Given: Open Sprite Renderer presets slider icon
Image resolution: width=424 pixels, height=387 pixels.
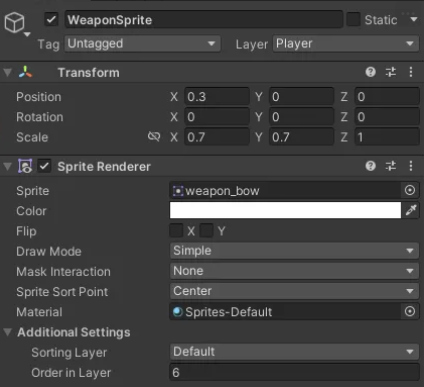Looking at the screenshot, I should (x=391, y=166).
